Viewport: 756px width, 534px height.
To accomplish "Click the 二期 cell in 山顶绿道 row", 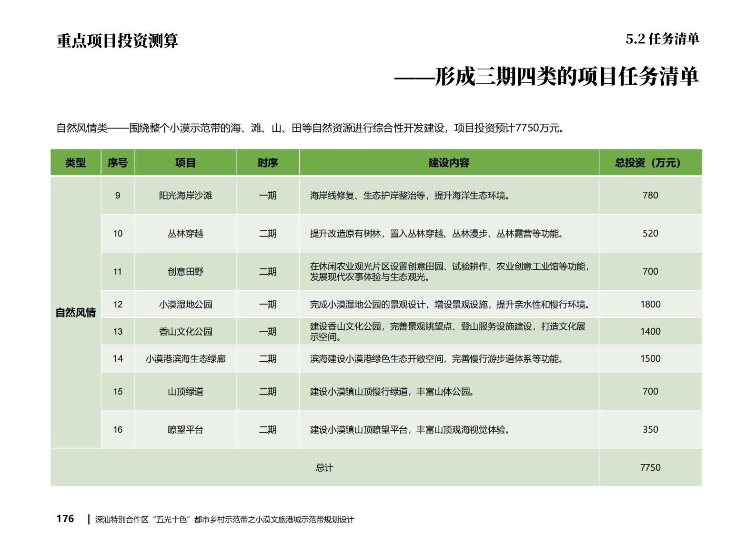I will tap(268, 392).
